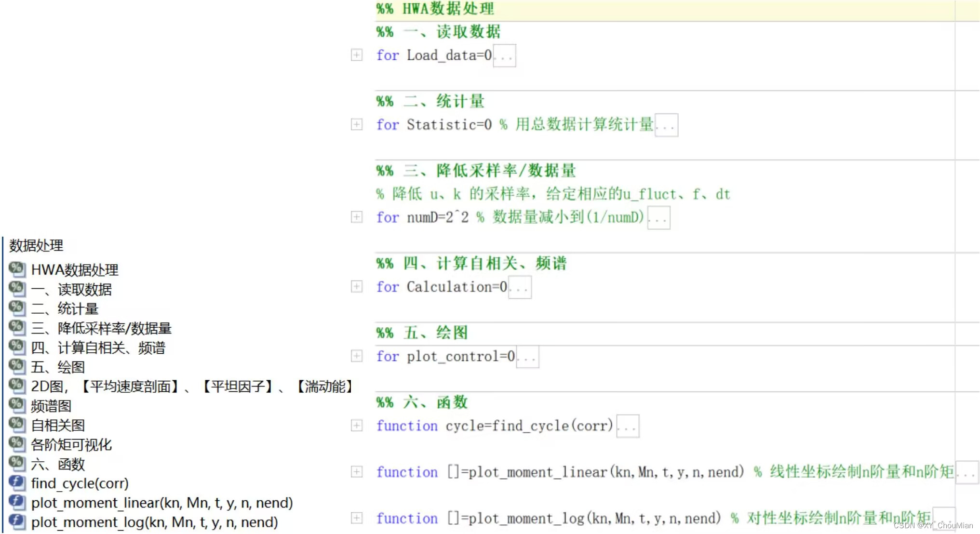Expand the for numD=2^2 loop fold
This screenshot has height=534, width=980.
[x=357, y=217]
